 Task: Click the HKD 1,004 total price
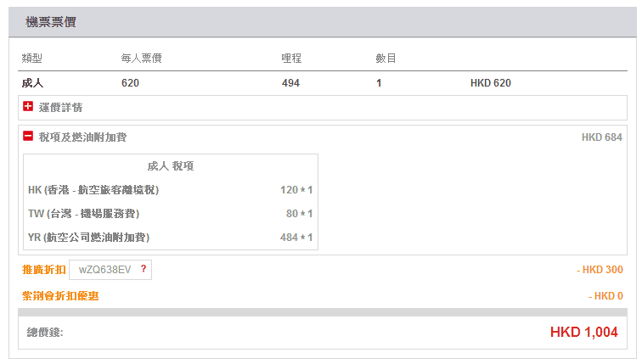[583, 333]
